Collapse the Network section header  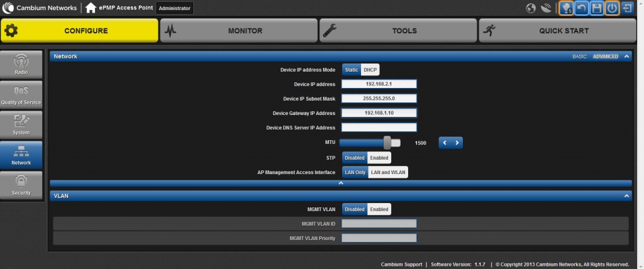(x=626, y=57)
